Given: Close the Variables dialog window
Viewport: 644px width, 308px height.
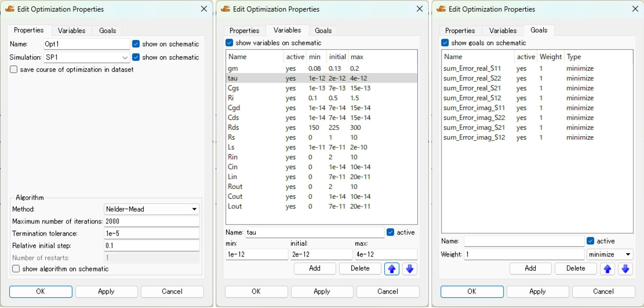Looking at the screenshot, I should (419, 9).
